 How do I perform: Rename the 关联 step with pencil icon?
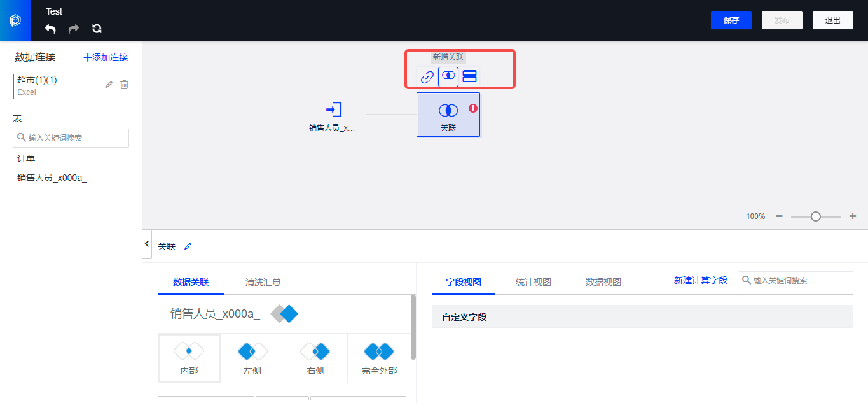click(x=188, y=246)
